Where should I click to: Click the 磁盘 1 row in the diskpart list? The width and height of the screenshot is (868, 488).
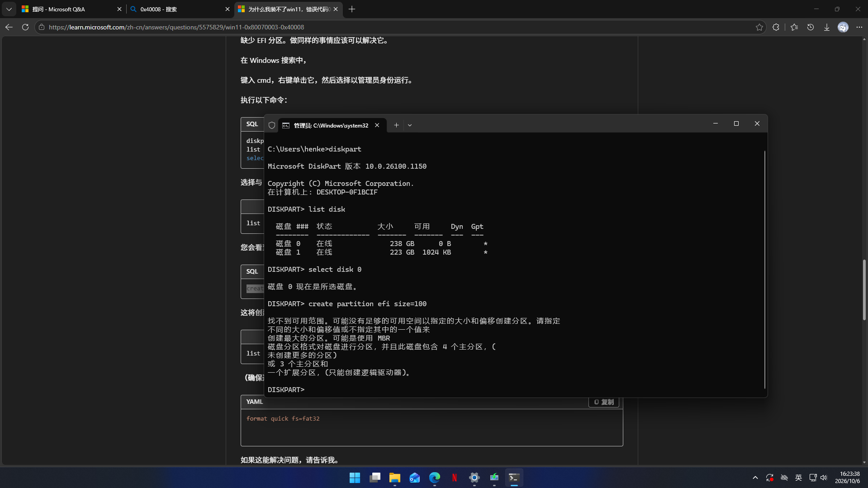[x=382, y=252]
